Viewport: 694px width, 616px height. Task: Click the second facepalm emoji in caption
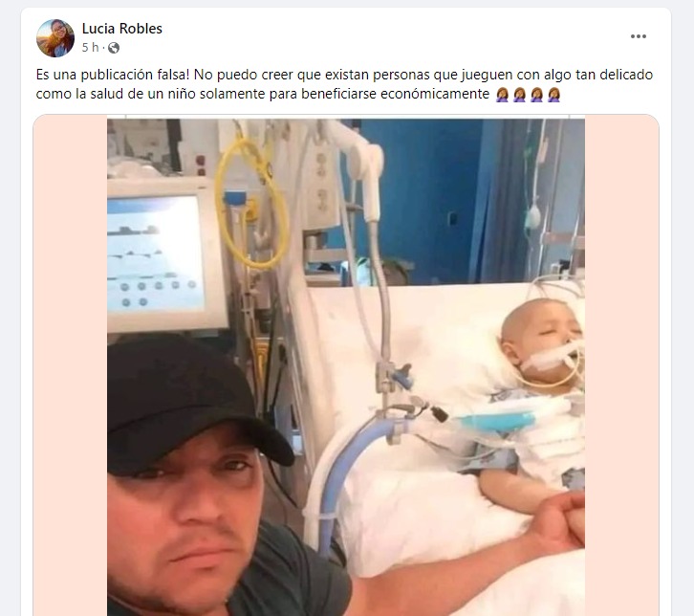[x=520, y=95]
